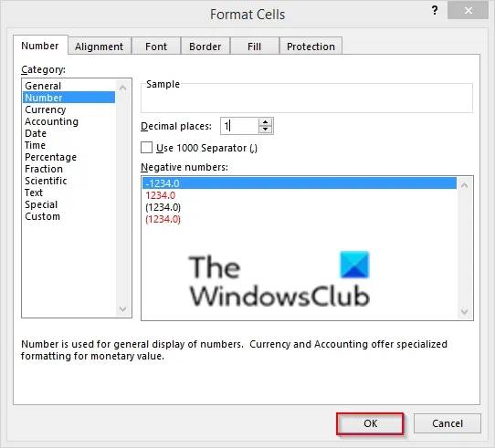Decrease decimal places with down spinner arrow

265,130
